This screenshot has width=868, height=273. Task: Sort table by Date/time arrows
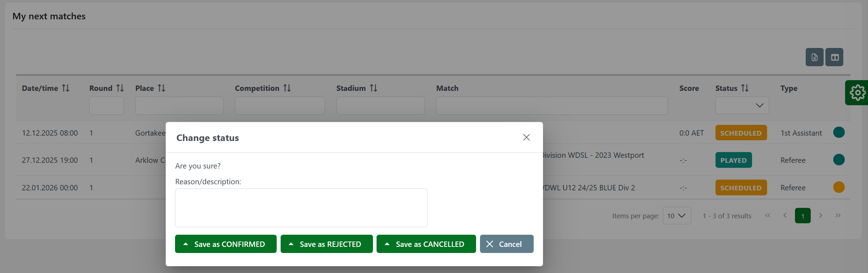pyautogui.click(x=66, y=88)
